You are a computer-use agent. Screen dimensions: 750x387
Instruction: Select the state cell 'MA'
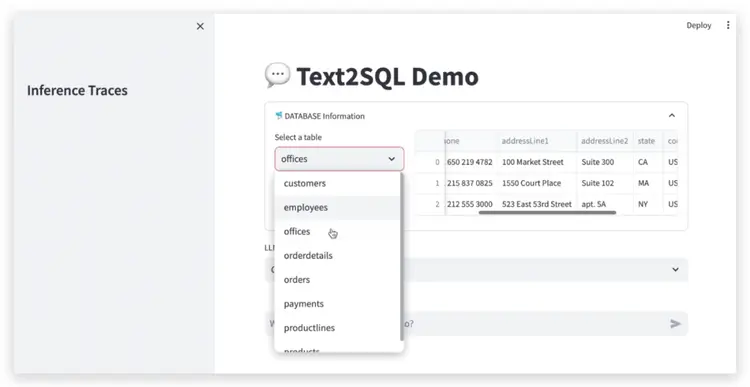point(648,183)
